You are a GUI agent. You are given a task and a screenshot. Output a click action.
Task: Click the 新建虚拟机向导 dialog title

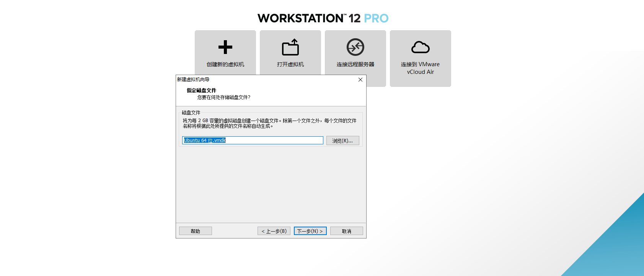pyautogui.click(x=193, y=79)
